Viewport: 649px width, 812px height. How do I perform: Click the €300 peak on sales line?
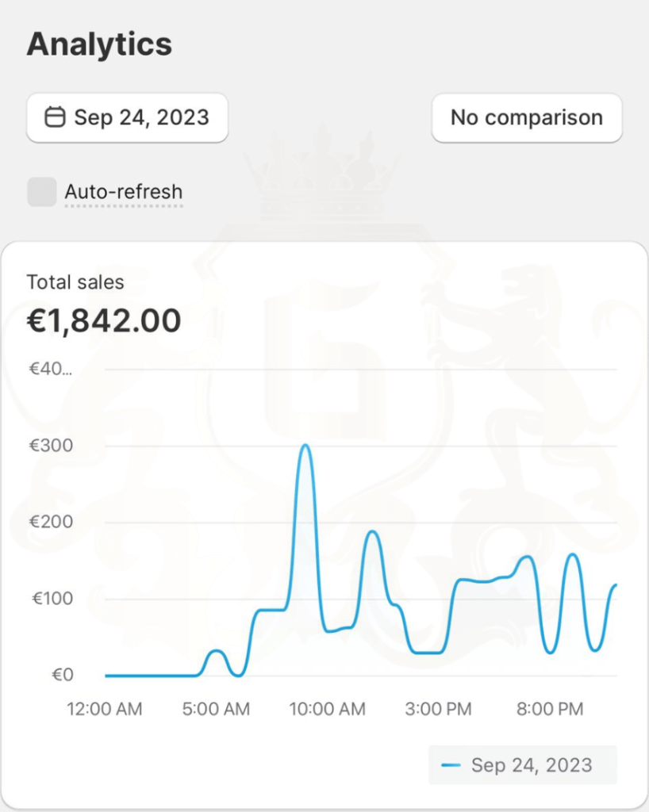pyautogui.click(x=305, y=446)
